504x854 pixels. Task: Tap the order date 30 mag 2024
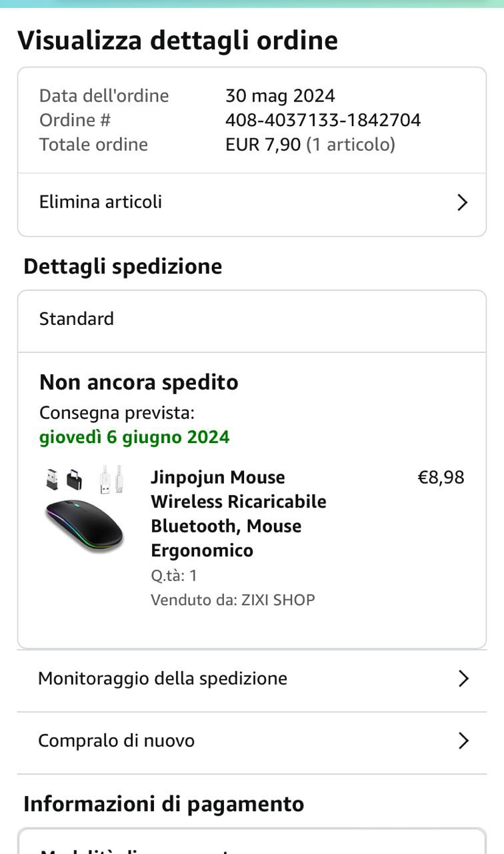tap(280, 96)
